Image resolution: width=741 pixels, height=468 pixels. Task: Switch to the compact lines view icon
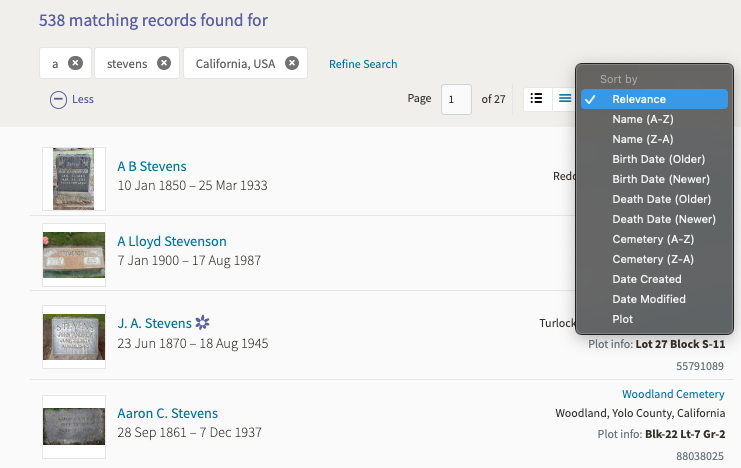click(x=565, y=98)
